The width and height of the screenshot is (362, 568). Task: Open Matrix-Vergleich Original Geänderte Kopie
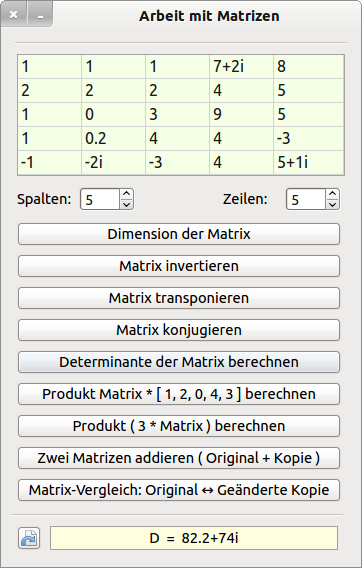point(179,490)
